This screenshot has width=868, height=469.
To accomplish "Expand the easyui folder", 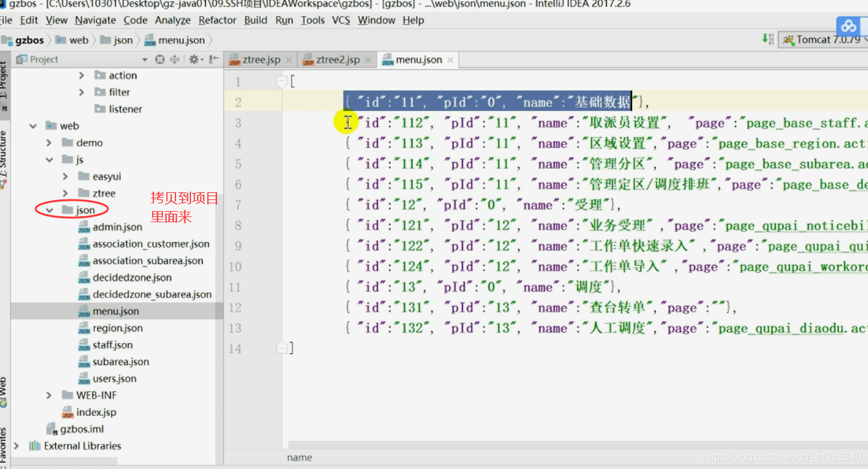I will tap(65, 177).
